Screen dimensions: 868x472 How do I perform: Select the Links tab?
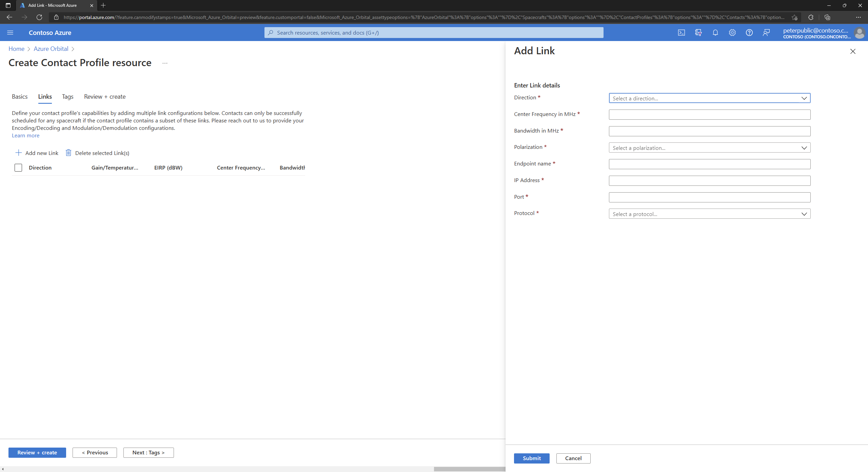coord(45,97)
